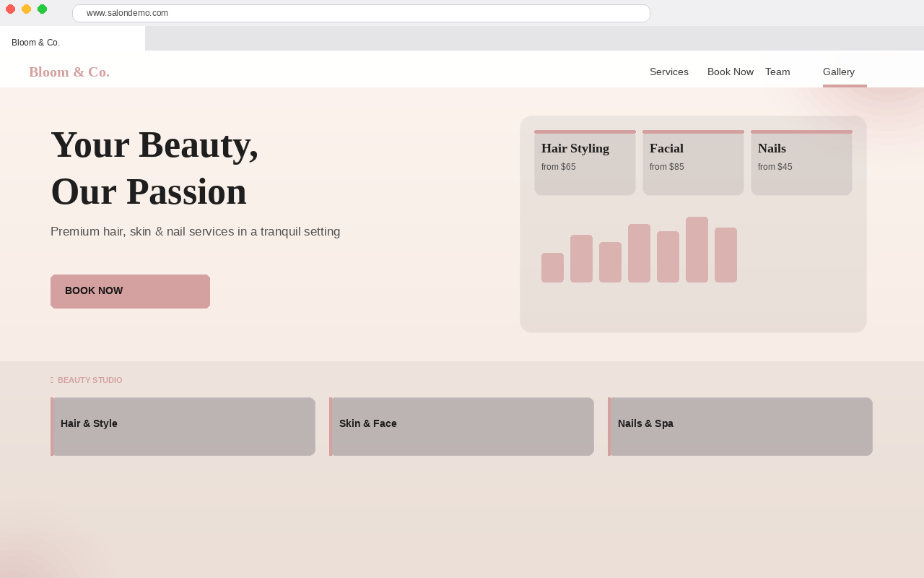Click the 'from $45' price text

click(775, 167)
